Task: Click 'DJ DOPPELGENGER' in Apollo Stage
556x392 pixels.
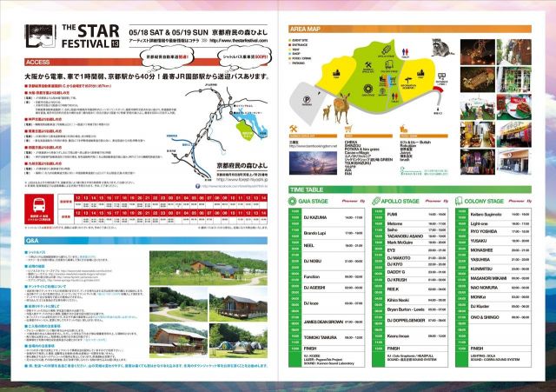Action: [406, 321]
